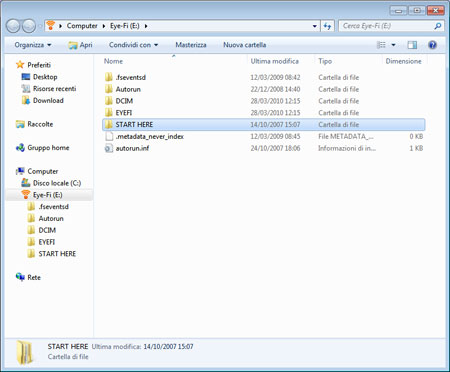Click the Back navigation arrow button
This screenshot has width=450, height=372.
click(13, 26)
